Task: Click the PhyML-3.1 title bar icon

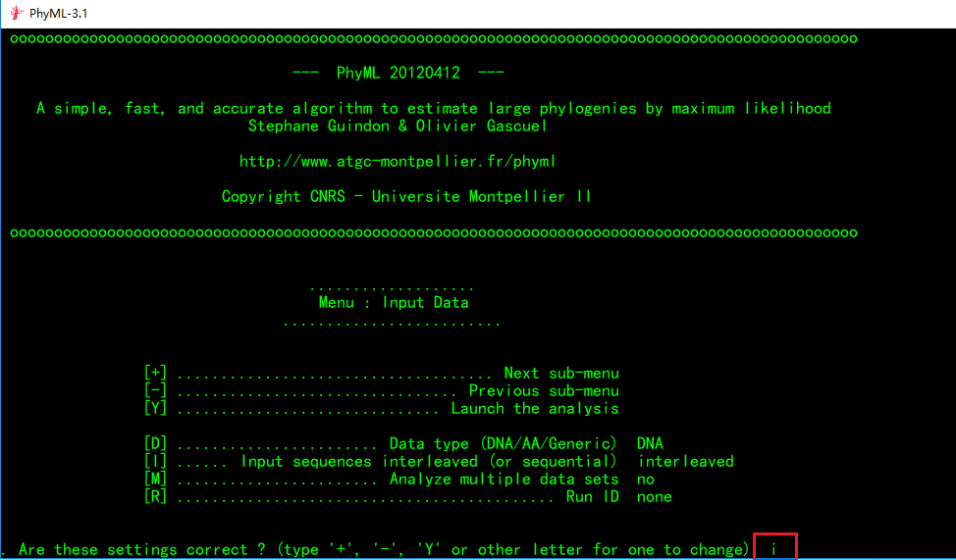Action: point(17,13)
